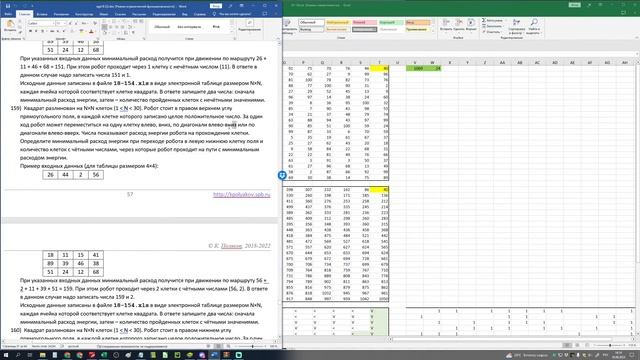Open the font name dropdown in Word
Image resolution: width=640 pixels, height=360 pixels.
coord(53,23)
